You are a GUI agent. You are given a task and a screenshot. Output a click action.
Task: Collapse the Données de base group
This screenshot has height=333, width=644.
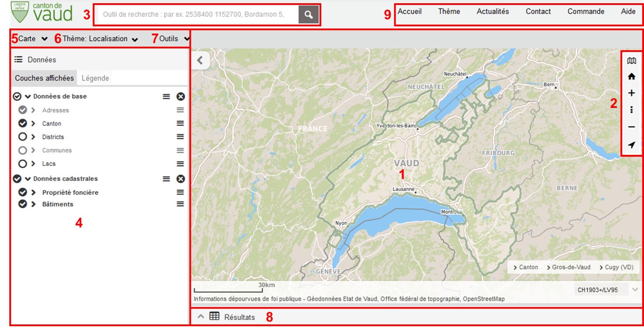click(28, 96)
